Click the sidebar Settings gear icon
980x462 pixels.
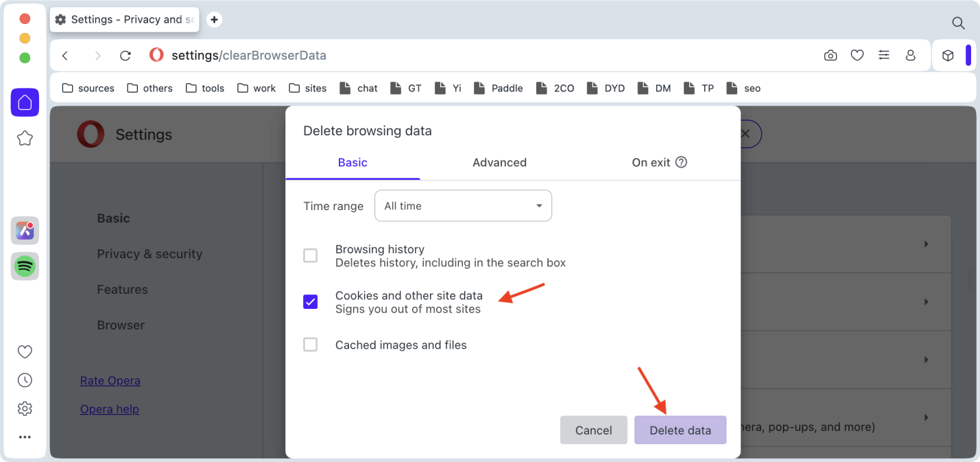(25, 408)
